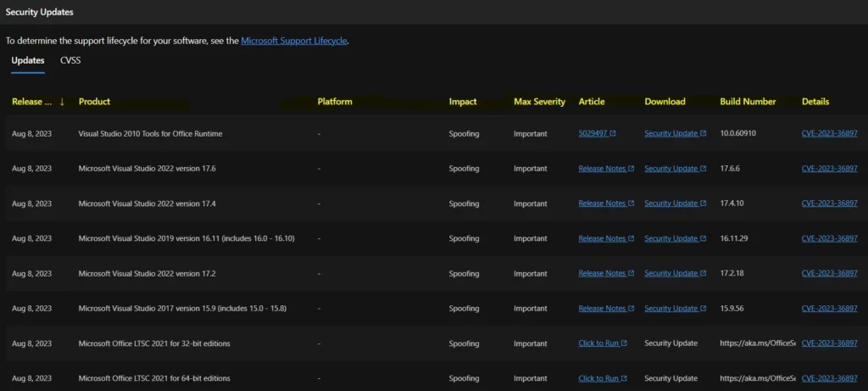Click Release Notes external icon for 17.6
The width and height of the screenshot is (868, 391).
[x=631, y=169]
